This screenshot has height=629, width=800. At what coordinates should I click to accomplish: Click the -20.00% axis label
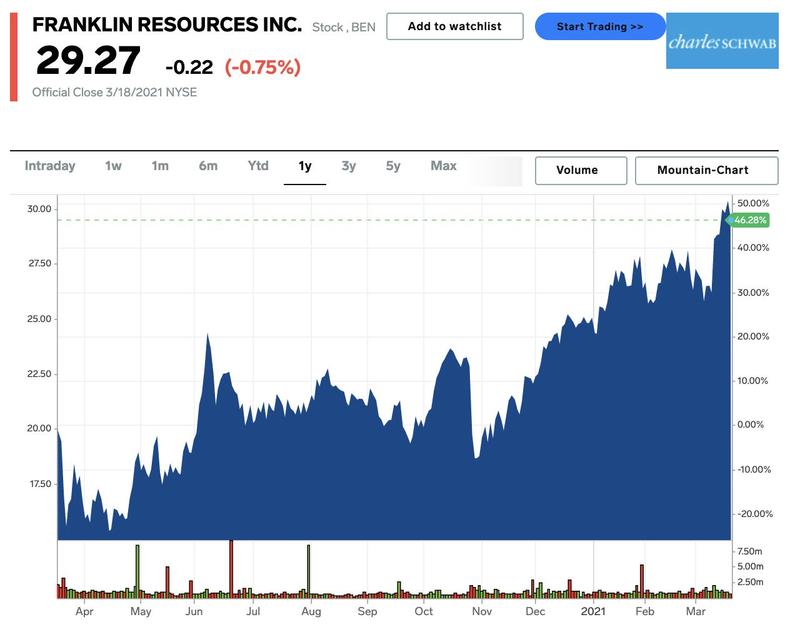pyautogui.click(x=755, y=514)
